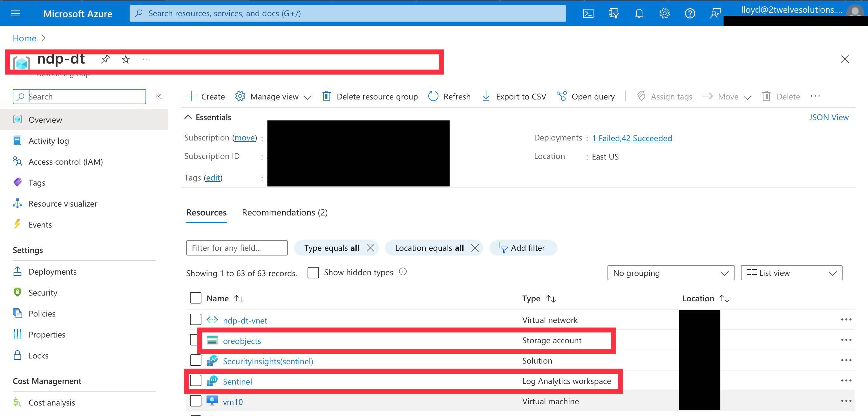Open the List view dropdown
Image resolution: width=868 pixels, height=416 pixels.
791,273
